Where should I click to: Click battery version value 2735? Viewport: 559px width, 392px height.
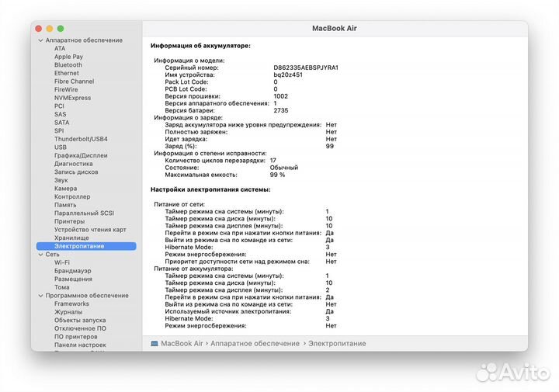(281, 110)
